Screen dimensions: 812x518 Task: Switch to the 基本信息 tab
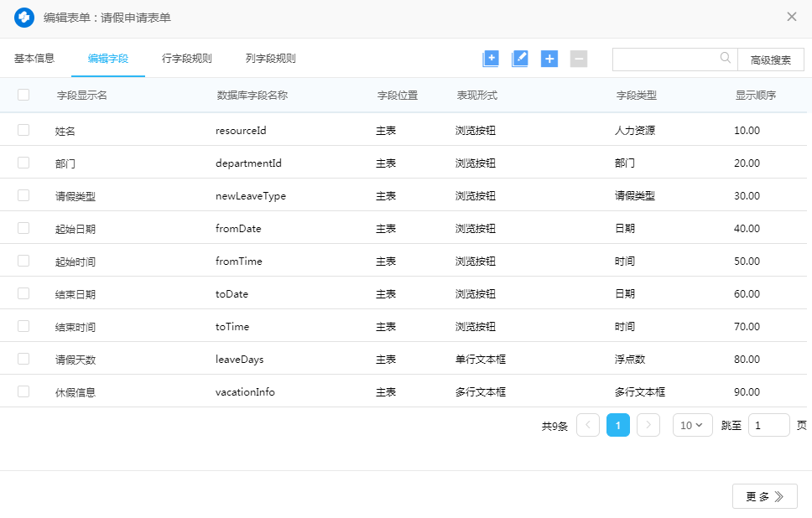point(34,59)
